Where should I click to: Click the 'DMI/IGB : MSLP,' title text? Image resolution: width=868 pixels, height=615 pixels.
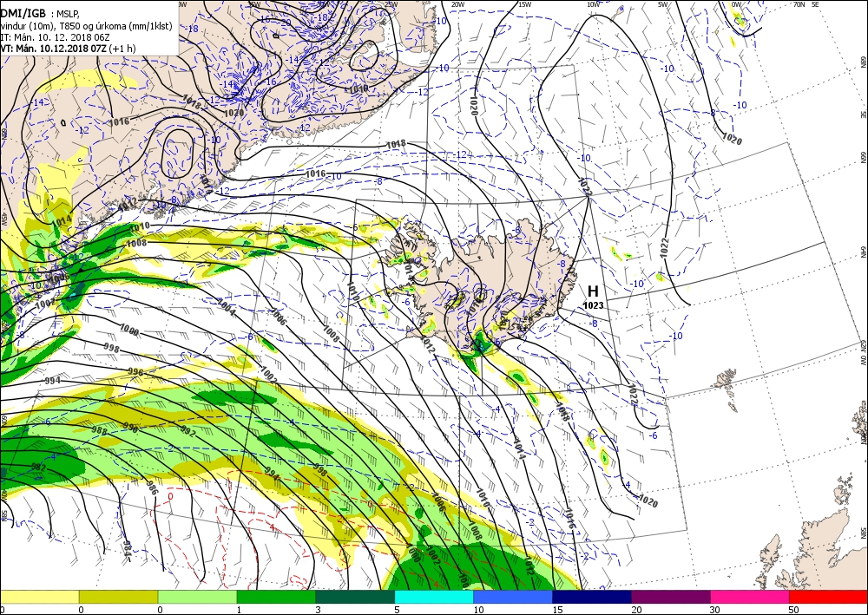pyautogui.click(x=40, y=14)
